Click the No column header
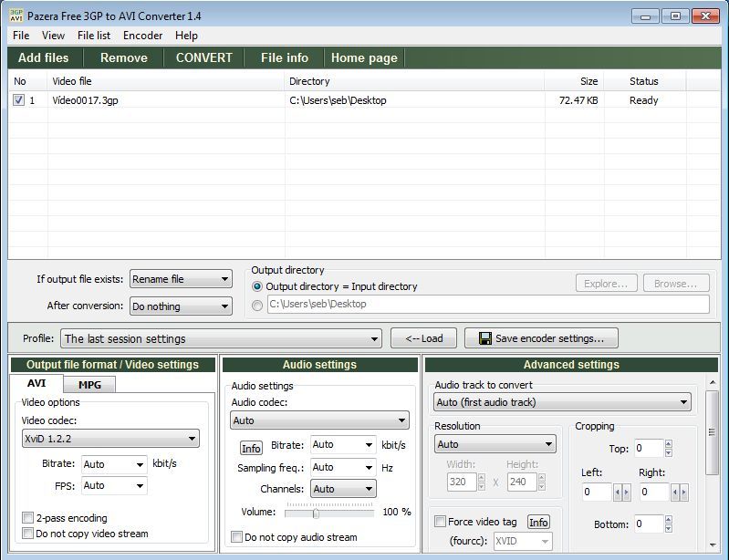 point(28,81)
